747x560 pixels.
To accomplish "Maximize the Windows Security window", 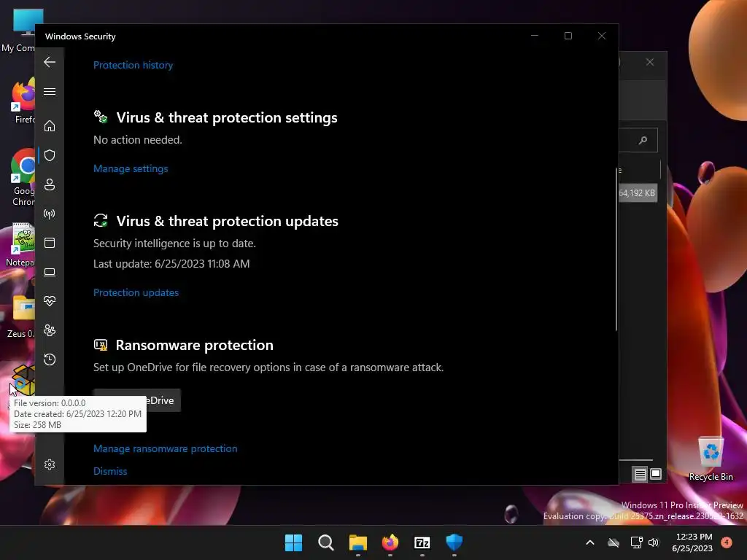I will (x=568, y=36).
